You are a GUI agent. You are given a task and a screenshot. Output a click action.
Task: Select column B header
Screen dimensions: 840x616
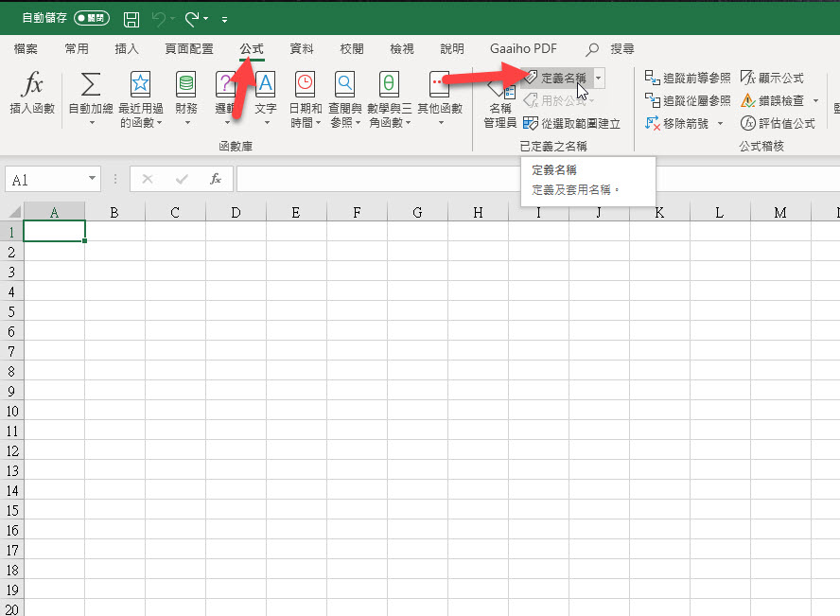(114, 212)
